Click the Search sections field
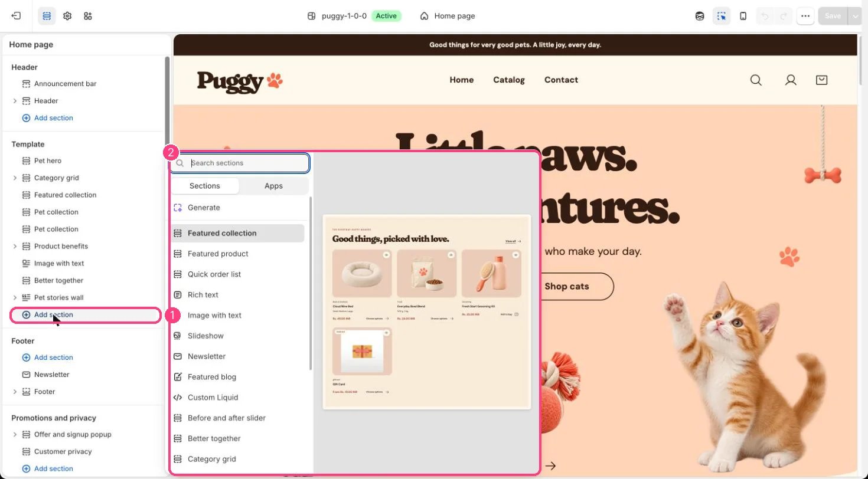 coord(240,163)
